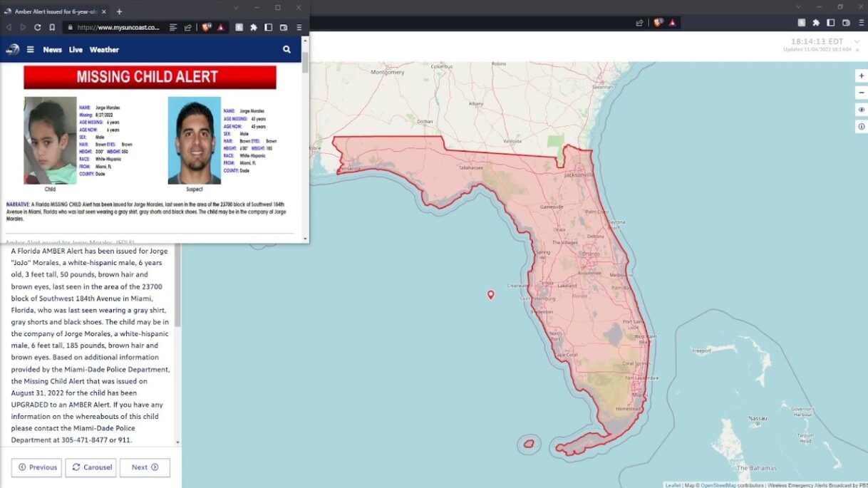The width and height of the screenshot is (868, 488).
Task: Select the Weather menu item
Action: [104, 50]
